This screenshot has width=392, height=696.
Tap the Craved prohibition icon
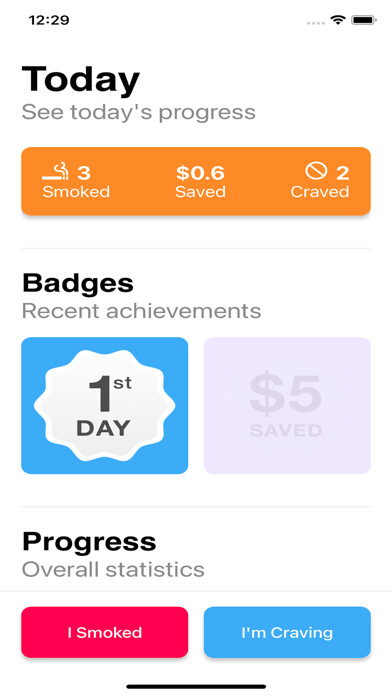coord(316,171)
